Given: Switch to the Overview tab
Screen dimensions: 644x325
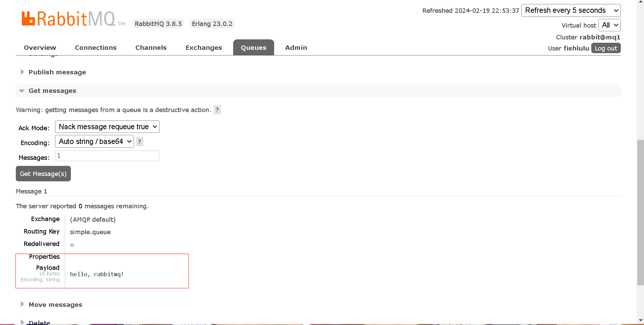Looking at the screenshot, I should coord(40,48).
